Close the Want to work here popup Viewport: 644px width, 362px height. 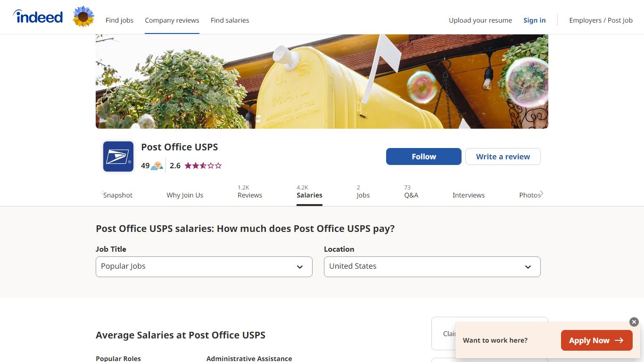(634, 322)
